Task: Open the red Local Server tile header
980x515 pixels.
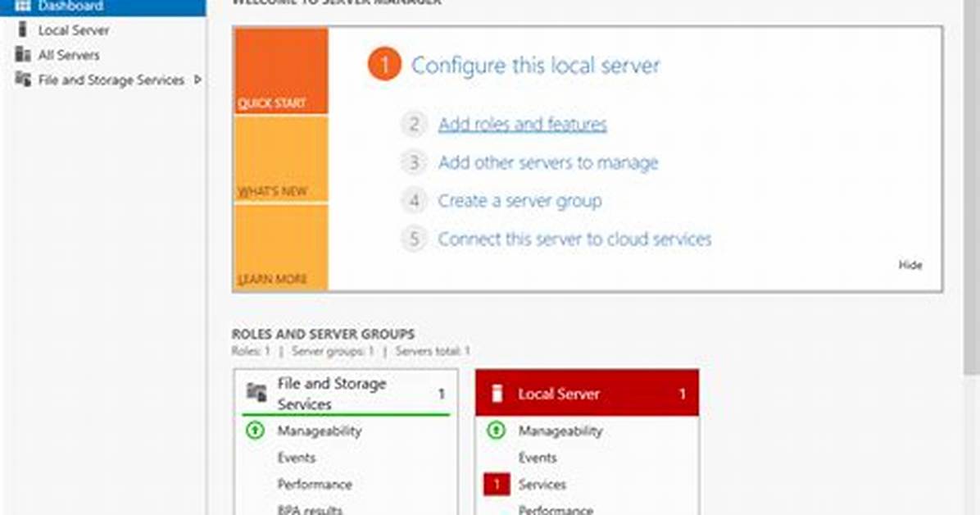Action: tap(587, 393)
